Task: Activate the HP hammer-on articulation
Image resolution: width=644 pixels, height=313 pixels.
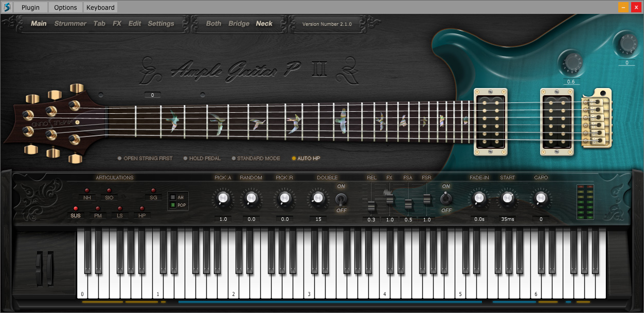Action: click(x=141, y=214)
